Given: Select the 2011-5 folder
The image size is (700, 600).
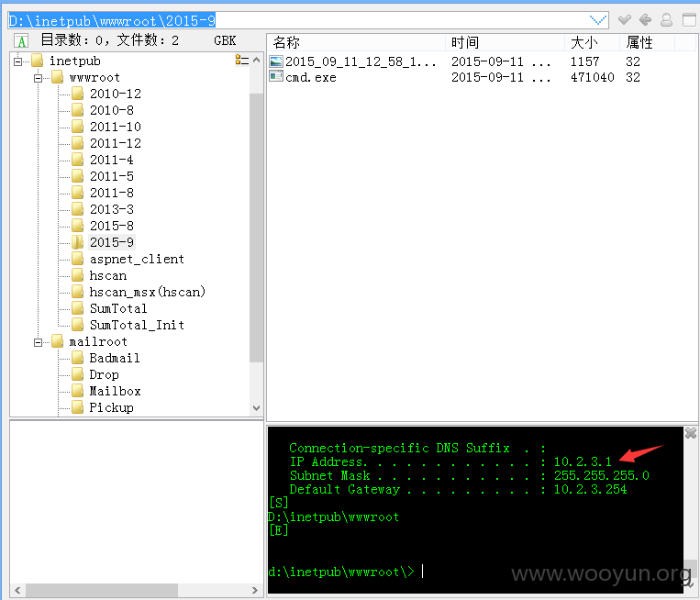Looking at the screenshot, I should 112,176.
